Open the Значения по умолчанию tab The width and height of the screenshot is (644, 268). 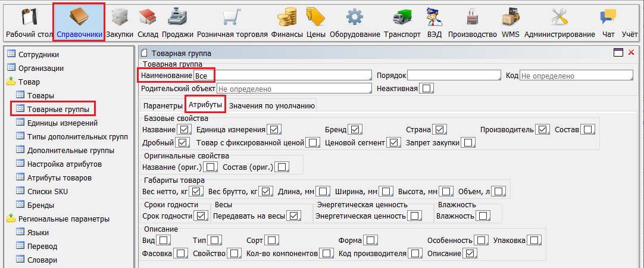point(271,106)
